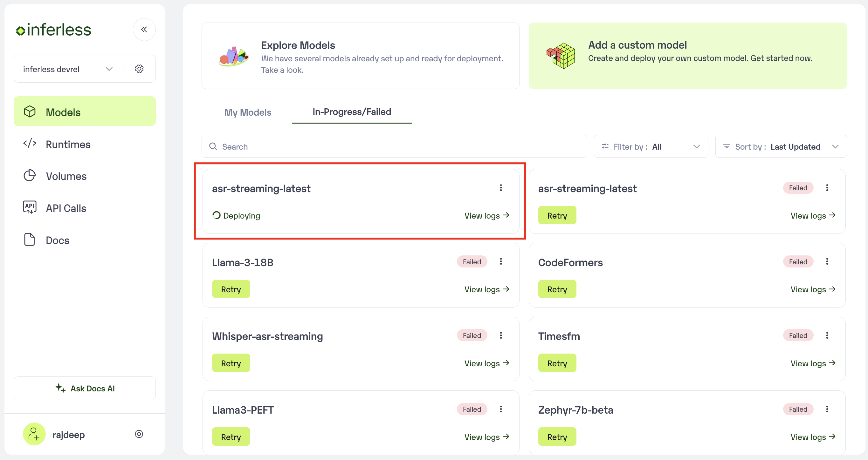Expand the inferless devrel workspace dropdown
The width and height of the screenshot is (868, 460).
pos(68,69)
